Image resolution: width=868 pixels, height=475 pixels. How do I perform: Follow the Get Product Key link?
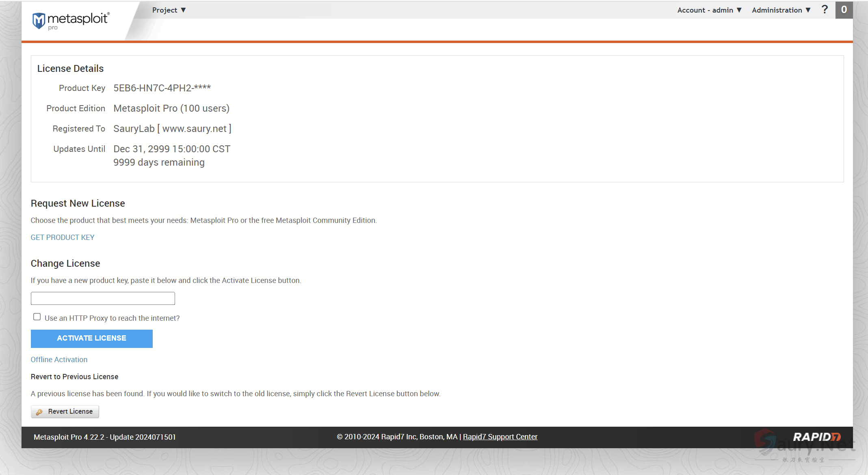(x=63, y=237)
